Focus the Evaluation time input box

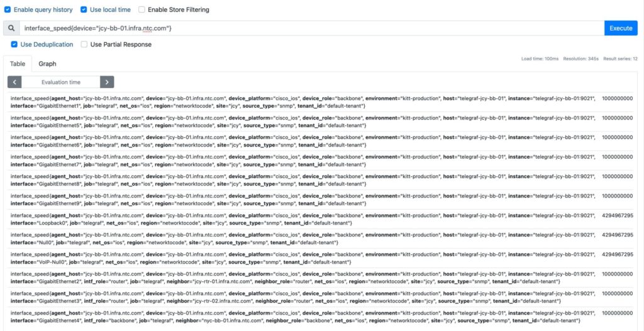coord(61,82)
